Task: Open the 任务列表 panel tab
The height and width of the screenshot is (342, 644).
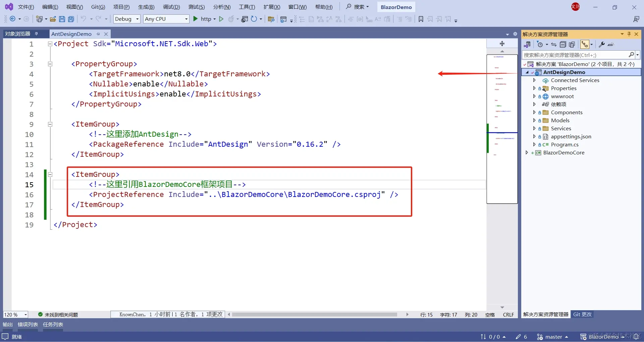Action: [x=53, y=324]
